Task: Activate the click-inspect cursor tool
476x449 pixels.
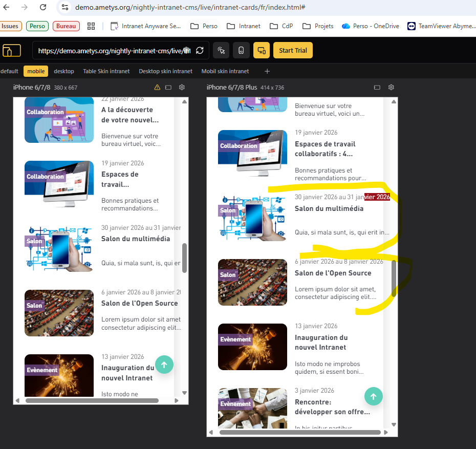Action: coord(221,51)
